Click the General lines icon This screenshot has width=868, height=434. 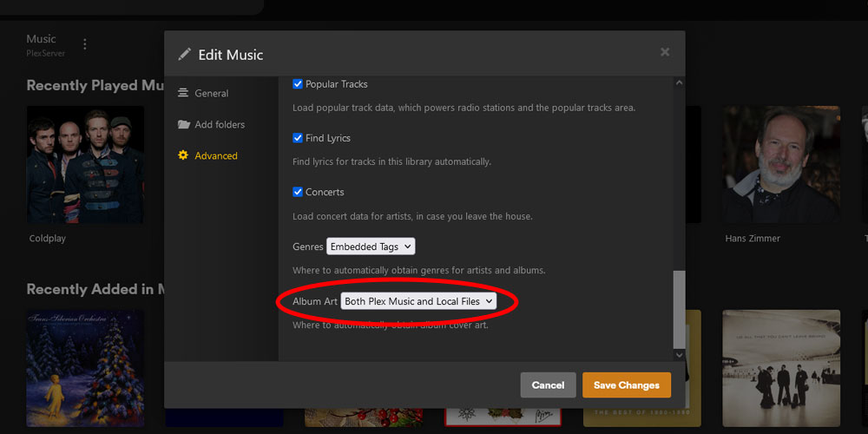[183, 93]
